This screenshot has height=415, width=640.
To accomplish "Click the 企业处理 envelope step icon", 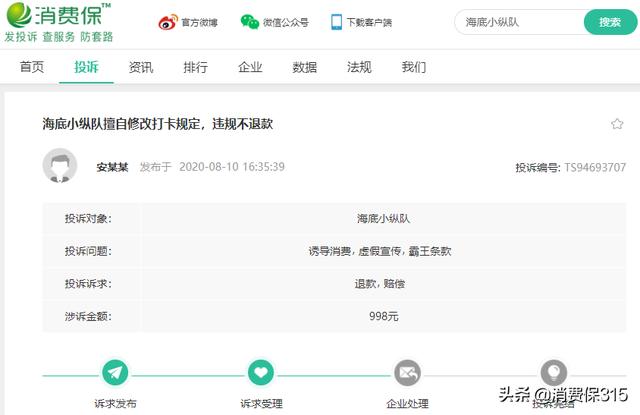I will point(407,373).
